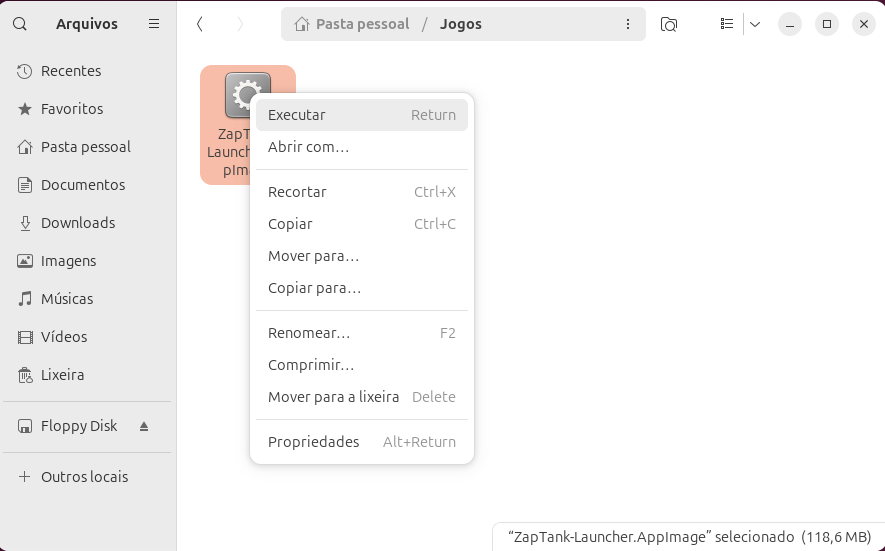Click Mover para a lixeira
The width and height of the screenshot is (885, 551).
tap(333, 397)
